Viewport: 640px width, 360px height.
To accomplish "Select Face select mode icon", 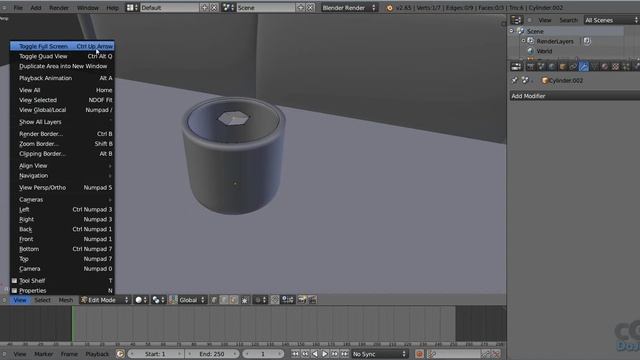I will pyautogui.click(x=233, y=300).
